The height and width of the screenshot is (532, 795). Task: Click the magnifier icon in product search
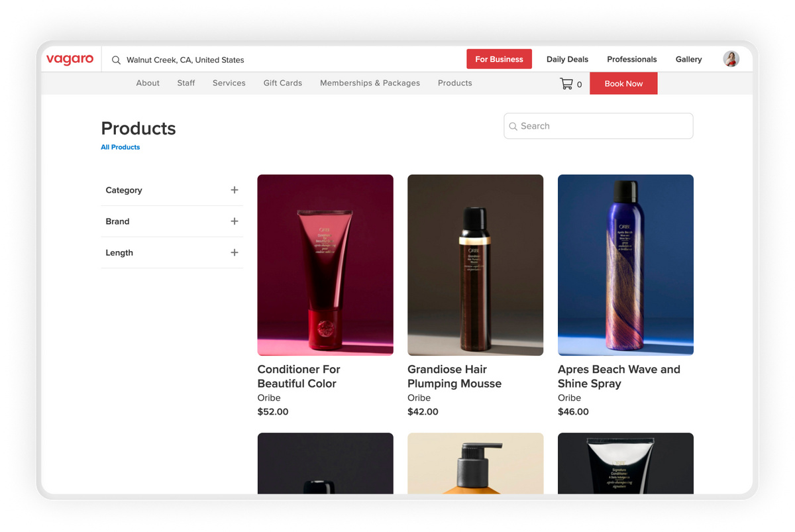coord(513,126)
